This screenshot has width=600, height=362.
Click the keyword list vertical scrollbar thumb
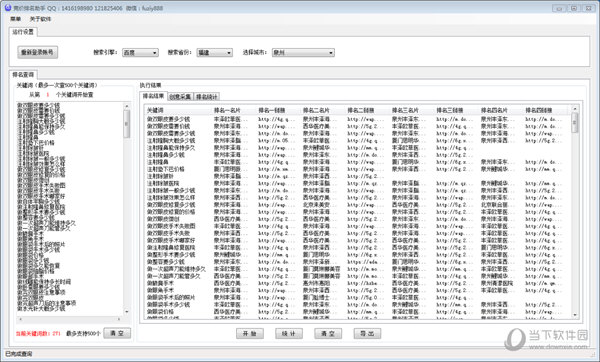click(127, 124)
